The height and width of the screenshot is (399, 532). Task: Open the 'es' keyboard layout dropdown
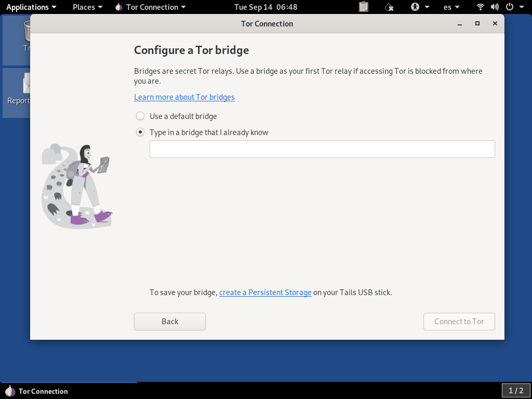pos(451,7)
